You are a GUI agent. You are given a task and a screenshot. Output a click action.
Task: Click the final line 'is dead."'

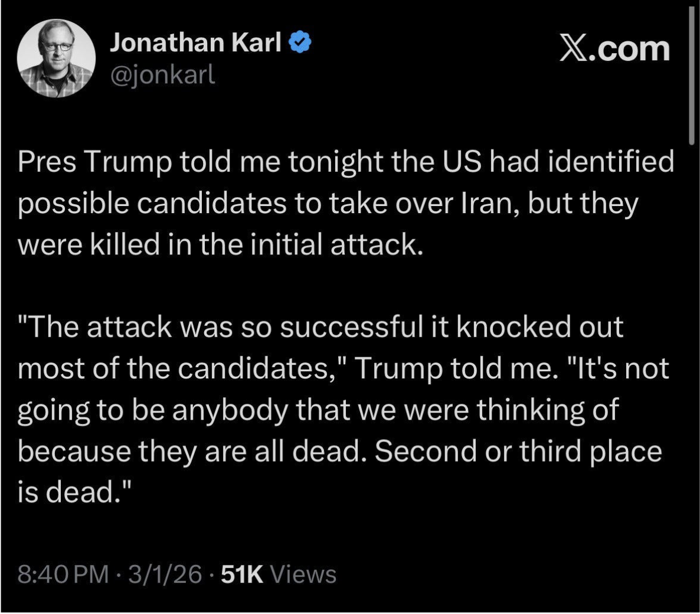pos(74,493)
